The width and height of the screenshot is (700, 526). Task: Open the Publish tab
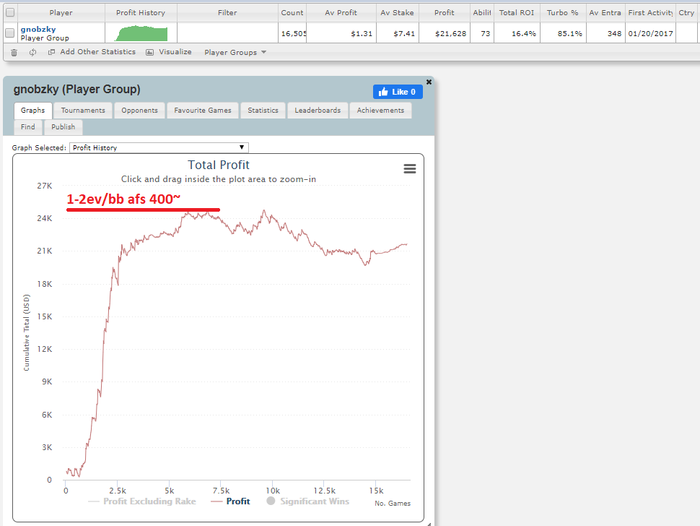pos(63,127)
